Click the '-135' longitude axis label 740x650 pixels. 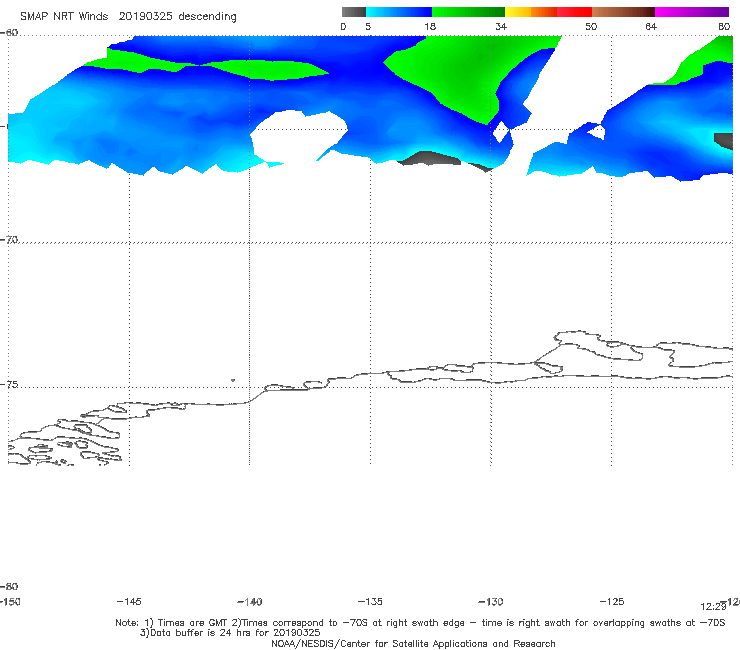point(370,602)
